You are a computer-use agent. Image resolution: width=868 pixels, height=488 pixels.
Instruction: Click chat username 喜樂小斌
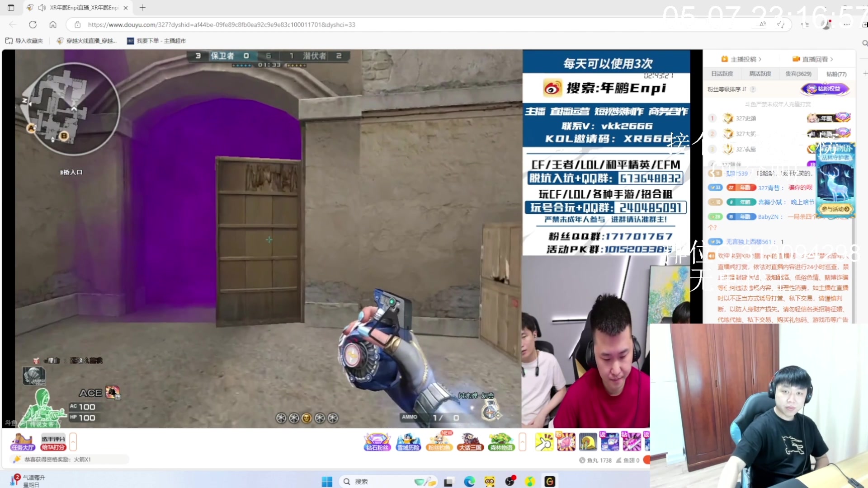[770, 202]
